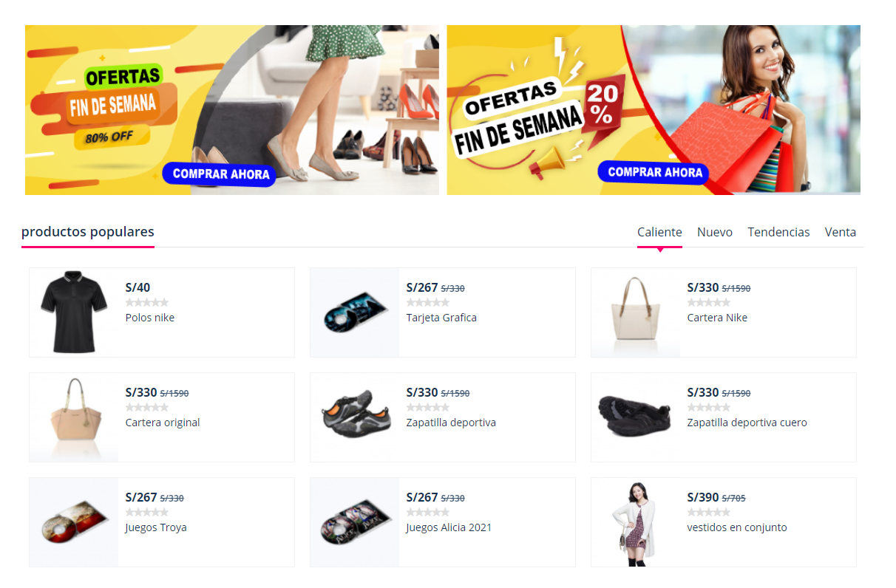
Task: Click the star rating for Cartera Nike
Action: pyautogui.click(x=709, y=302)
